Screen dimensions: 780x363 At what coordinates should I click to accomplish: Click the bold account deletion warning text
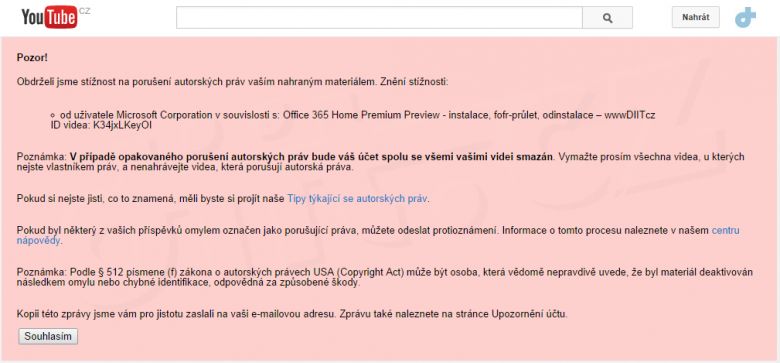point(311,157)
